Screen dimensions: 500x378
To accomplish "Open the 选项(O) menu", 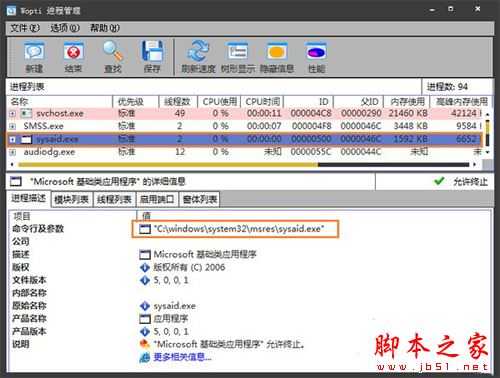I will click(x=65, y=28).
